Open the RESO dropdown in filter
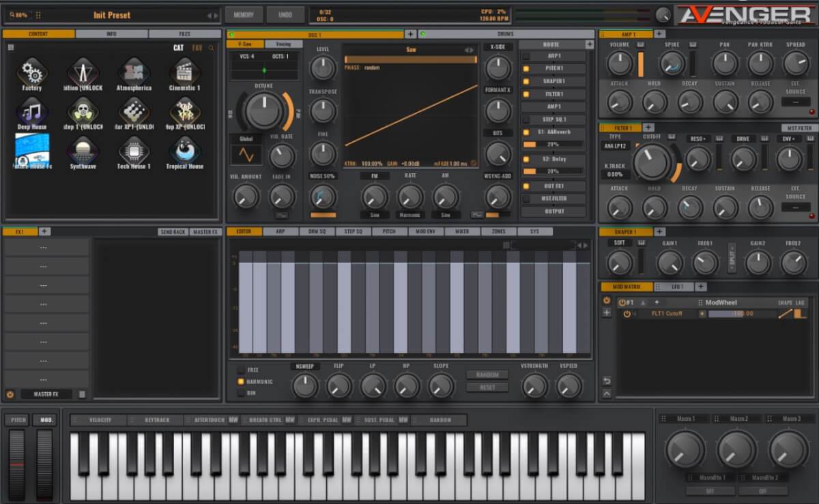Image resolution: width=819 pixels, height=504 pixels. [x=698, y=138]
